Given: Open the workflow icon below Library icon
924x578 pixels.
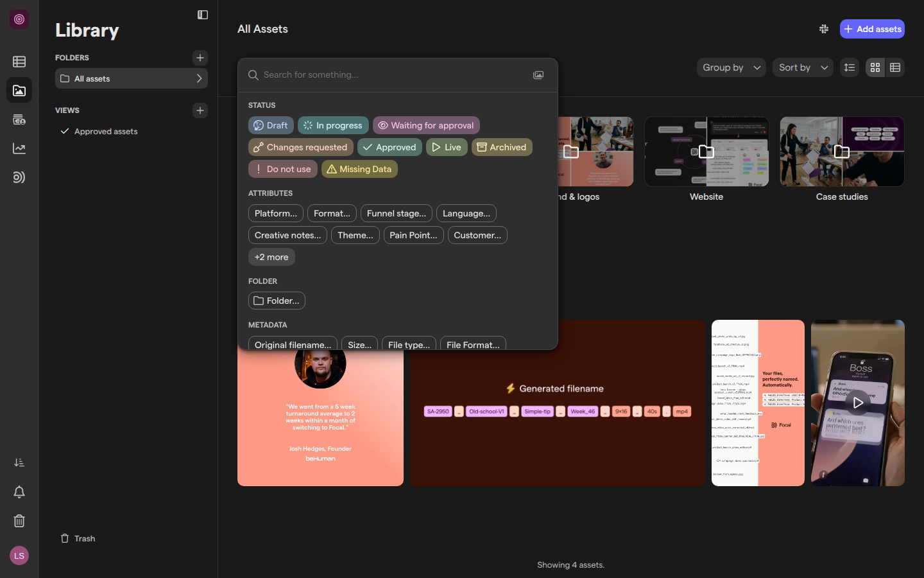Looking at the screenshot, I should point(19,119).
